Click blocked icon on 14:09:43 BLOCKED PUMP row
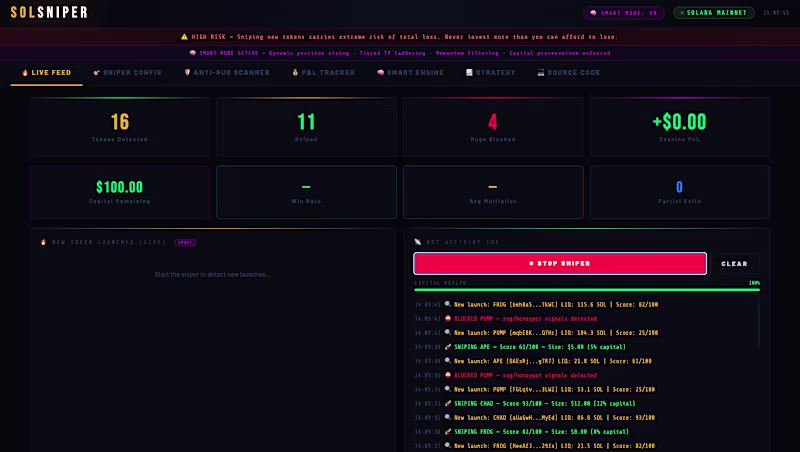The image size is (800, 452). point(447,318)
